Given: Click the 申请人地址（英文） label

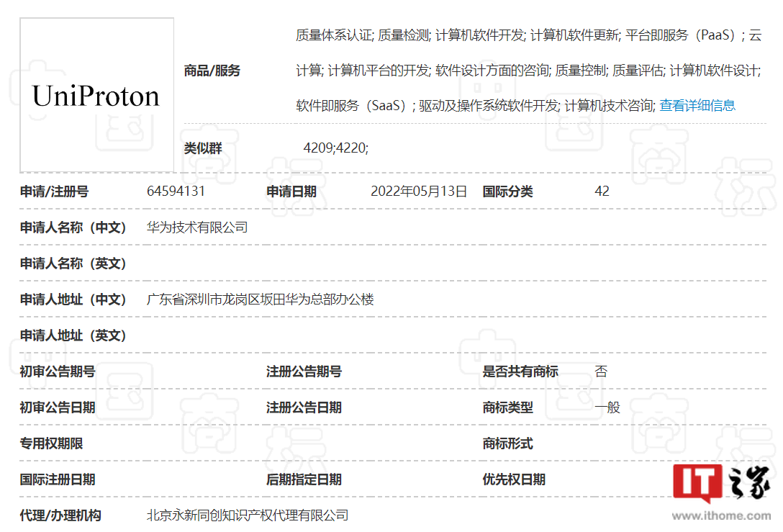Looking at the screenshot, I should point(73,335).
